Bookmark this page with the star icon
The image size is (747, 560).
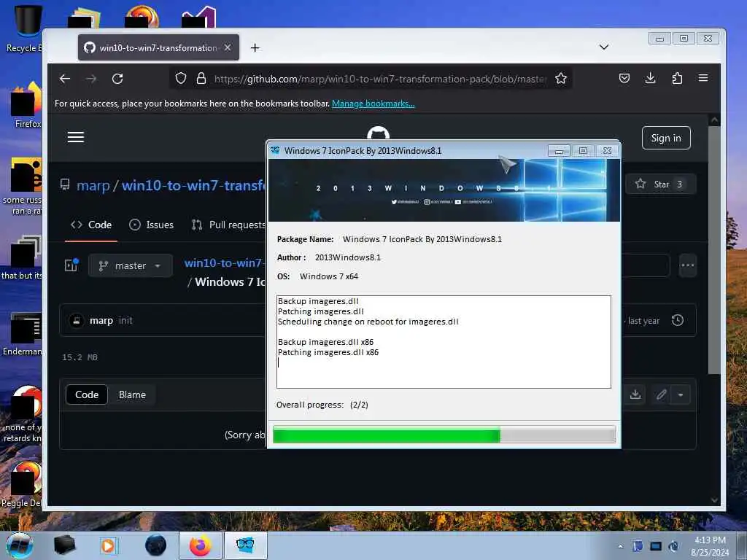pos(561,79)
